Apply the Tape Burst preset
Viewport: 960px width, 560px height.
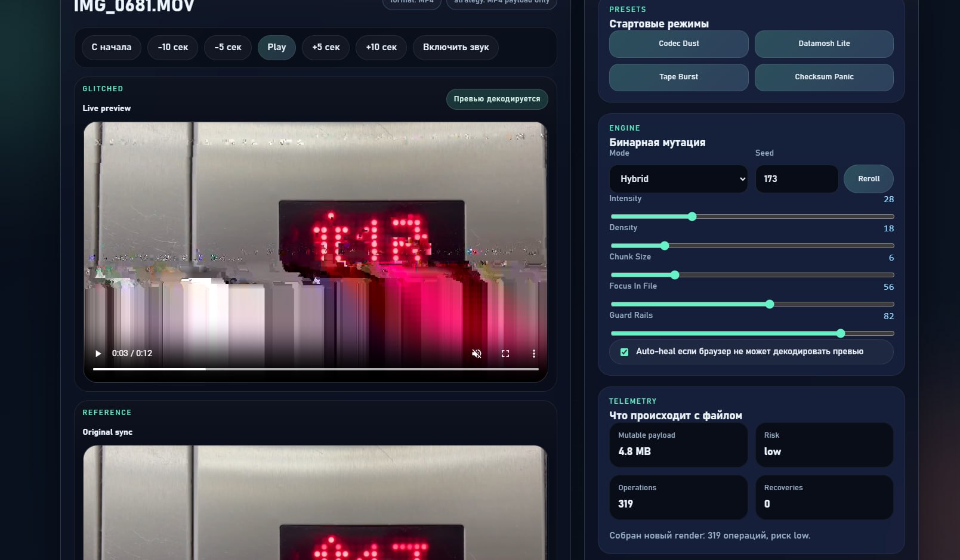(679, 77)
